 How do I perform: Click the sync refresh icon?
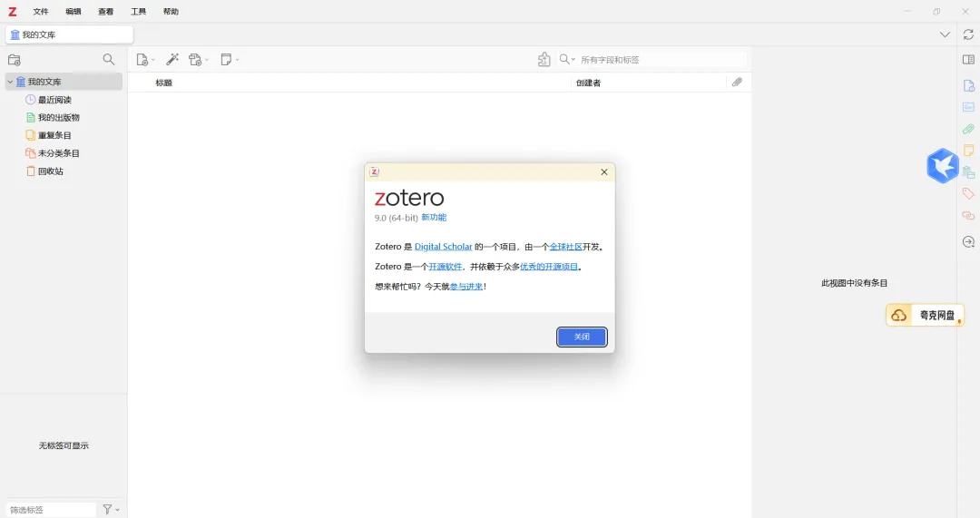pyautogui.click(x=968, y=34)
